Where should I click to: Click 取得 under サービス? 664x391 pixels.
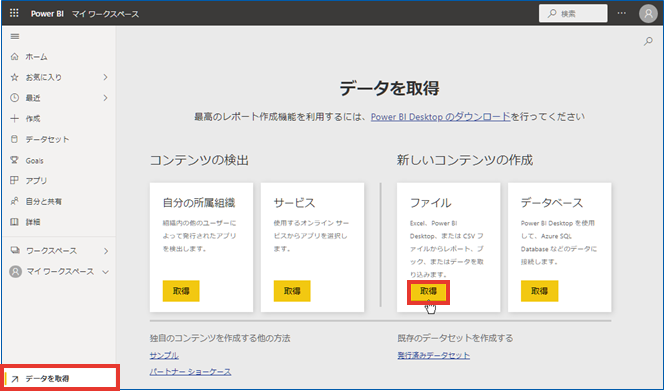point(292,291)
